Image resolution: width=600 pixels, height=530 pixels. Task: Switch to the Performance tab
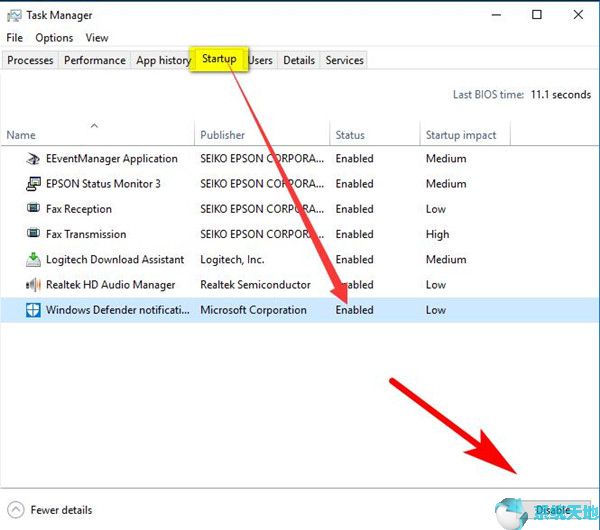tap(95, 60)
